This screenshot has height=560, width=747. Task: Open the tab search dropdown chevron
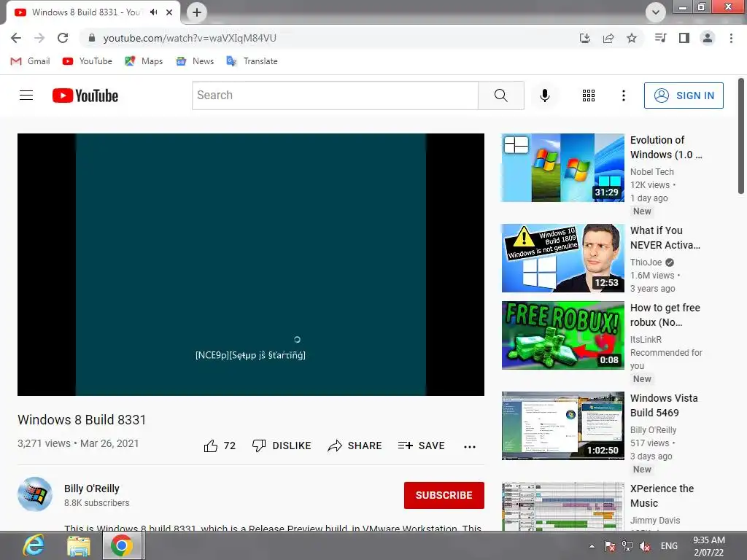tap(656, 12)
